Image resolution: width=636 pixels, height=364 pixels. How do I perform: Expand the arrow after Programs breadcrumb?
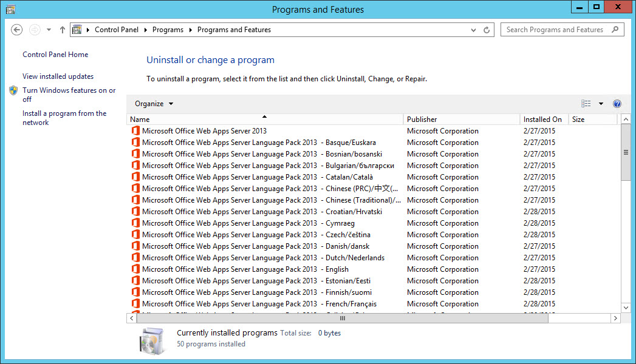tap(191, 30)
